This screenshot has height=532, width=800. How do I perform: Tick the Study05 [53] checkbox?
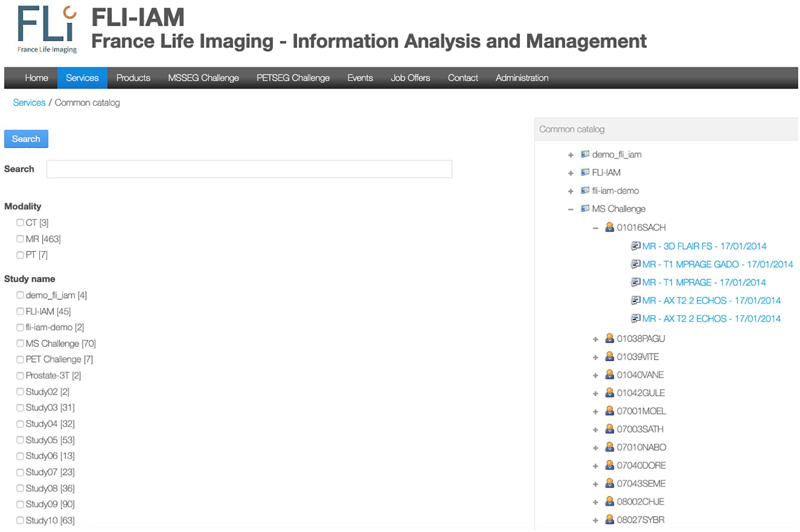click(20, 440)
